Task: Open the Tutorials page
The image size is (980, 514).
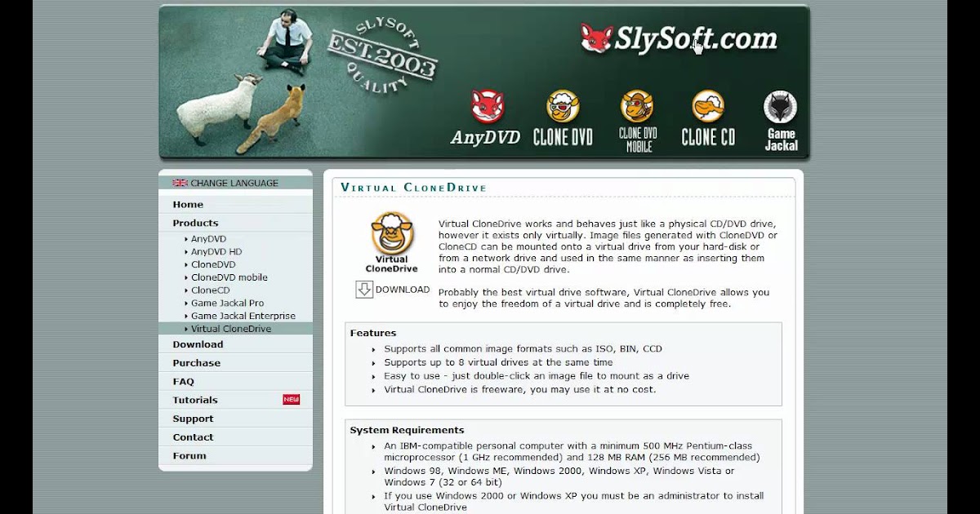Action: coord(195,401)
